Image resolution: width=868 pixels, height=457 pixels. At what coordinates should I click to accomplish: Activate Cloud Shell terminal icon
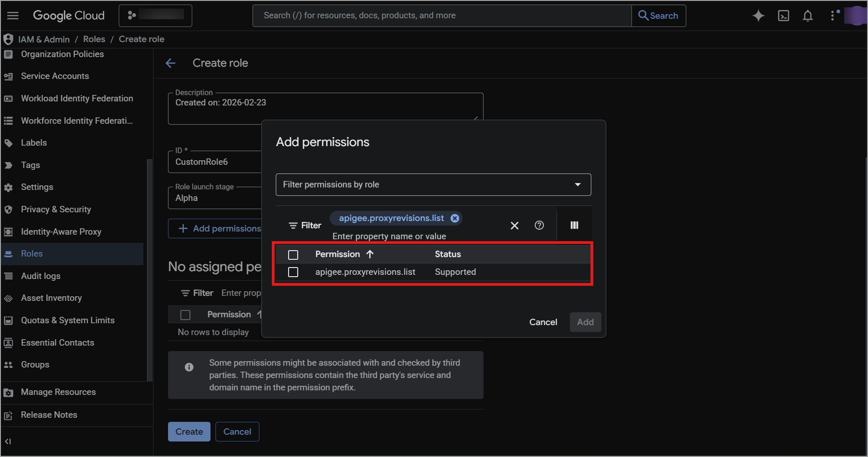(783, 16)
